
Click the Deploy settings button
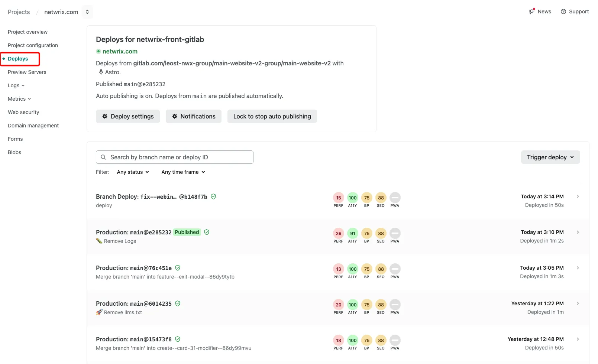coord(128,116)
